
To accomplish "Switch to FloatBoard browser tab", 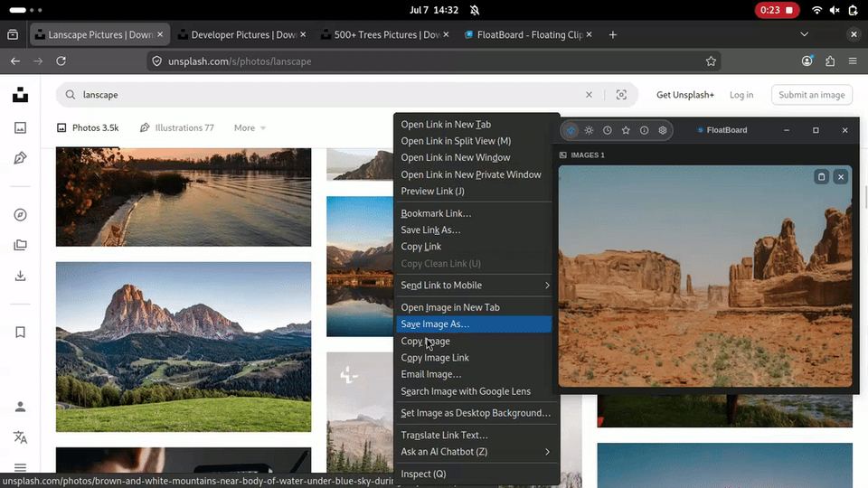I will tap(528, 35).
